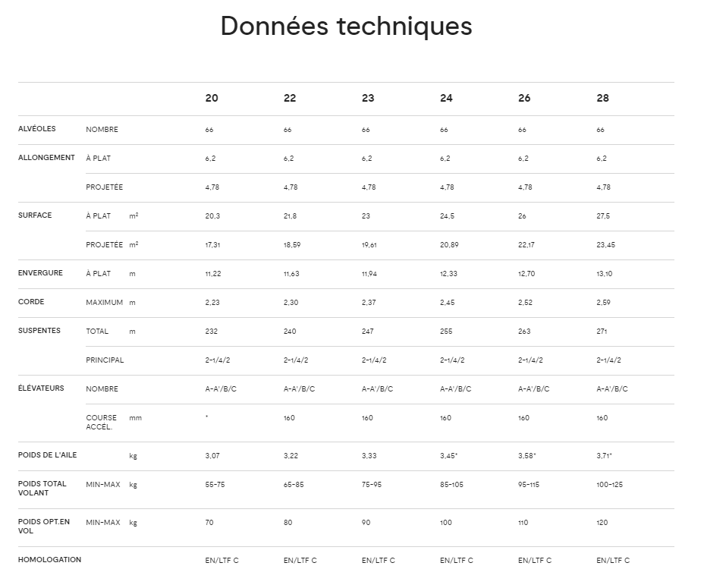704x588 pixels.
Task: Click the 'Données techniques' heading
Action: click(346, 27)
